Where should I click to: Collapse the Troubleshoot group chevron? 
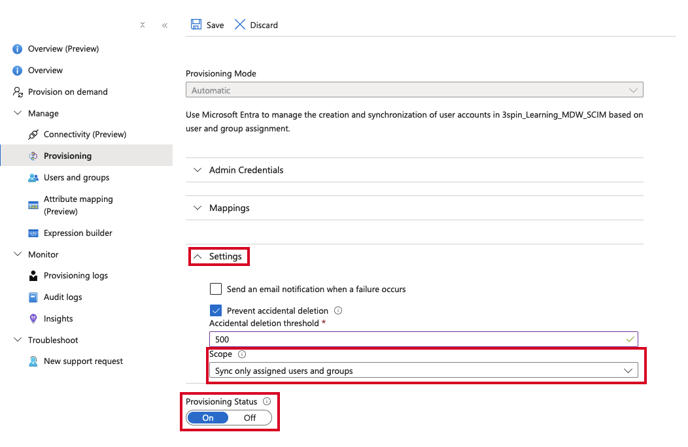(18, 340)
